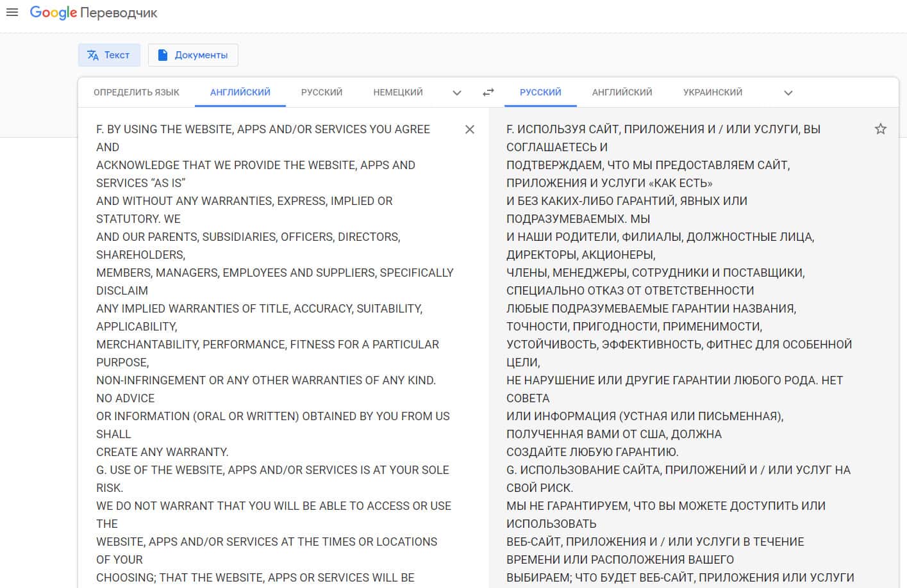Select the Текст translation mode button

pos(109,55)
